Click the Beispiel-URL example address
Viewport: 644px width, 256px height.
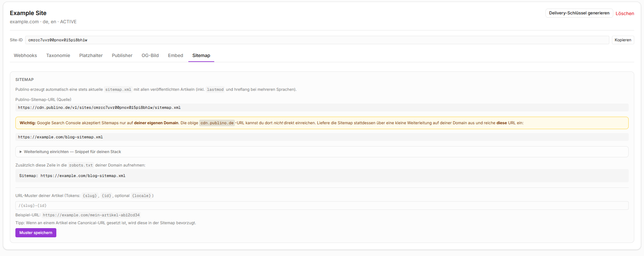tap(91, 215)
